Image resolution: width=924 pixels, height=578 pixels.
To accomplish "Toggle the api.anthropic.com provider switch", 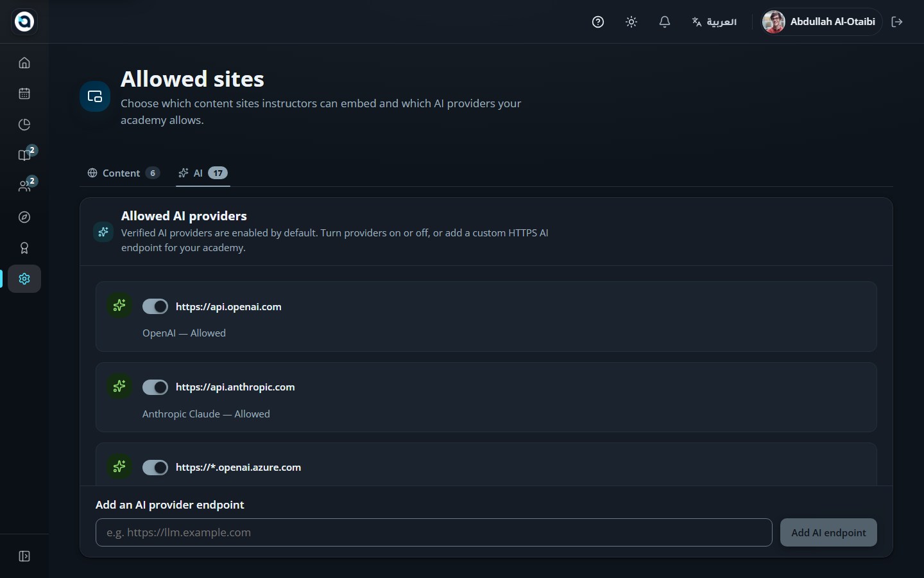I will (x=155, y=387).
